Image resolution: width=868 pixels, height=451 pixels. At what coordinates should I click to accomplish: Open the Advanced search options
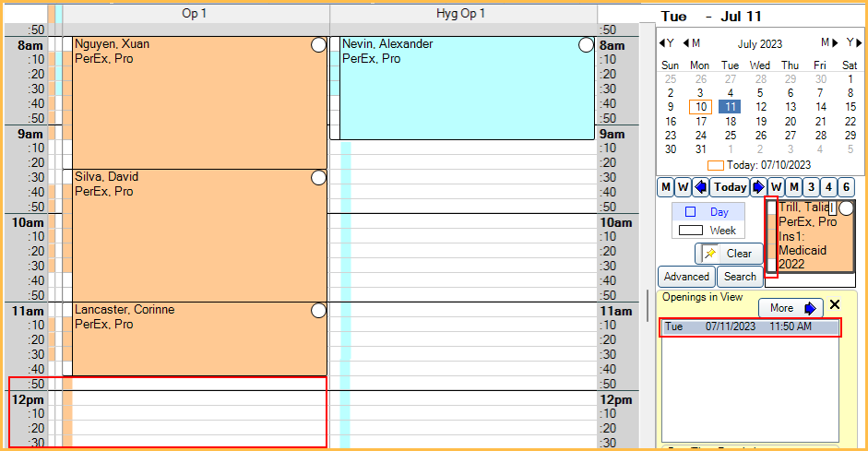[686, 277]
